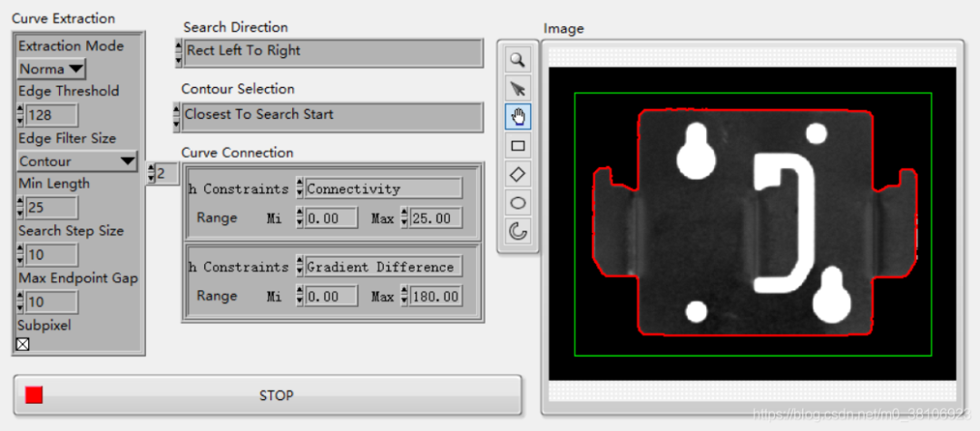Click the Max Endpoint Gap value field

51,302
